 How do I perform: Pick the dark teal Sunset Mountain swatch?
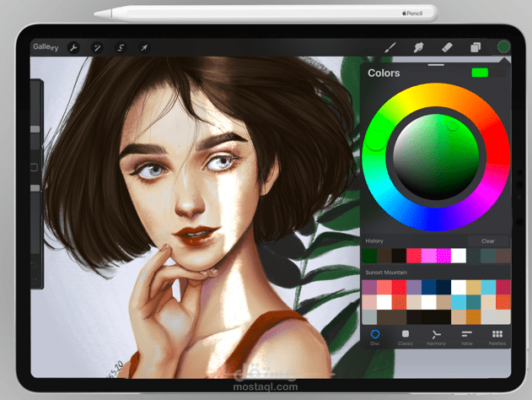pyautogui.click(x=473, y=302)
